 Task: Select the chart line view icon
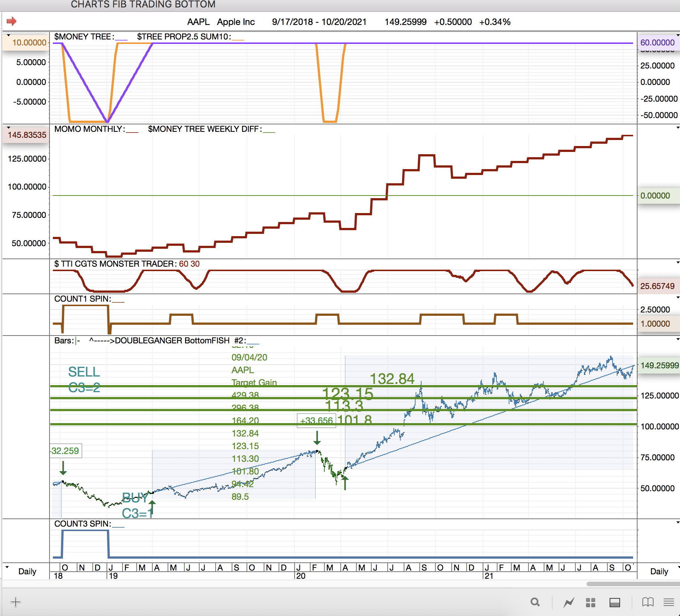[x=569, y=602]
